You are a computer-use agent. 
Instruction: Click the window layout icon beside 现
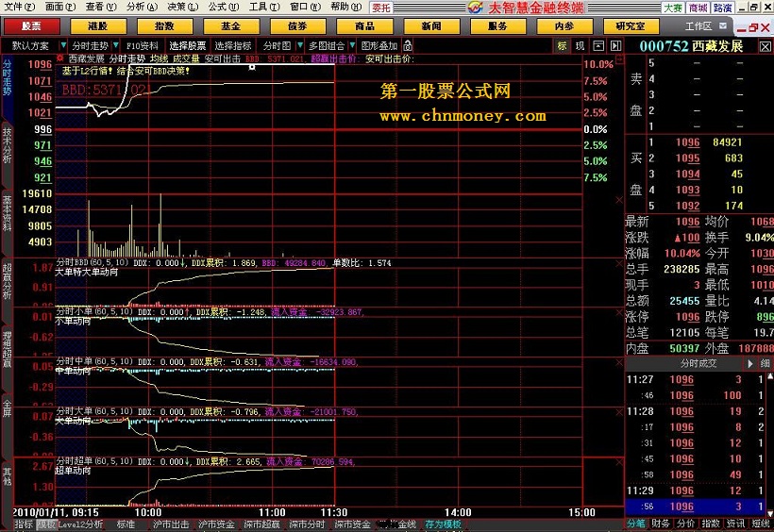pyautogui.click(x=598, y=46)
